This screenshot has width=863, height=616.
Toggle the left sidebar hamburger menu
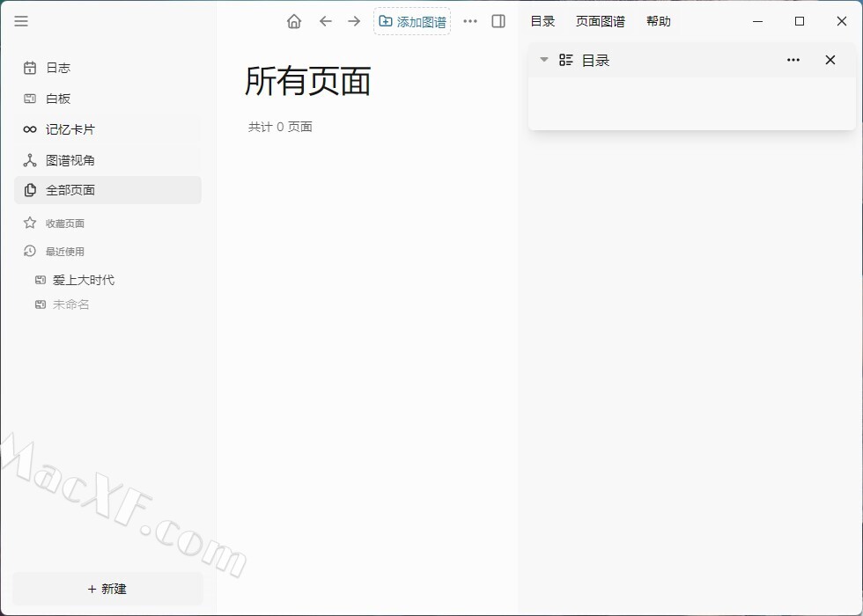(x=21, y=21)
